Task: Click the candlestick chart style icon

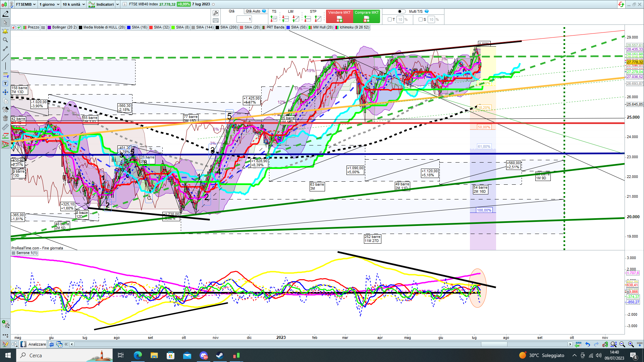Action: [4, 4]
